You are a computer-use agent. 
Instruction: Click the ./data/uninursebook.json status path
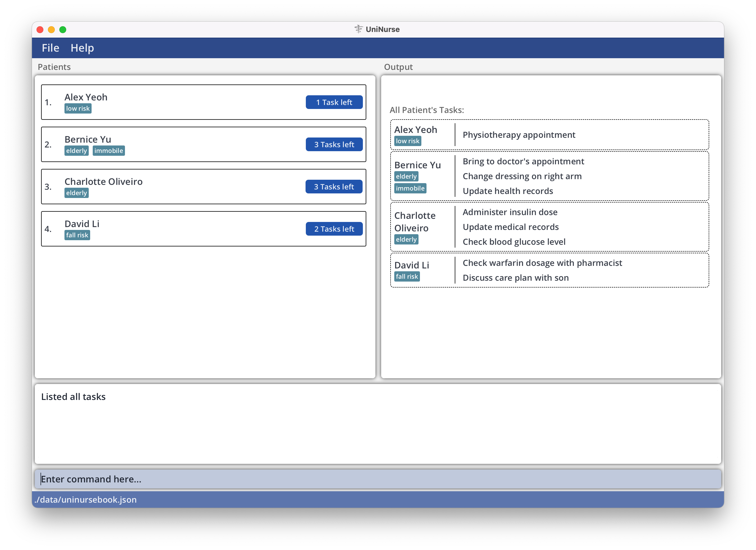(x=86, y=500)
